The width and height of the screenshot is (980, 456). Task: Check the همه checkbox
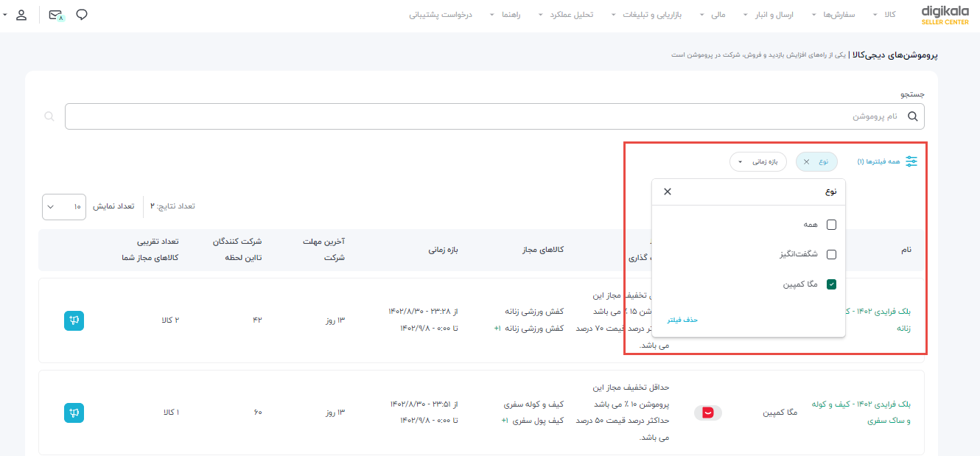832,225
